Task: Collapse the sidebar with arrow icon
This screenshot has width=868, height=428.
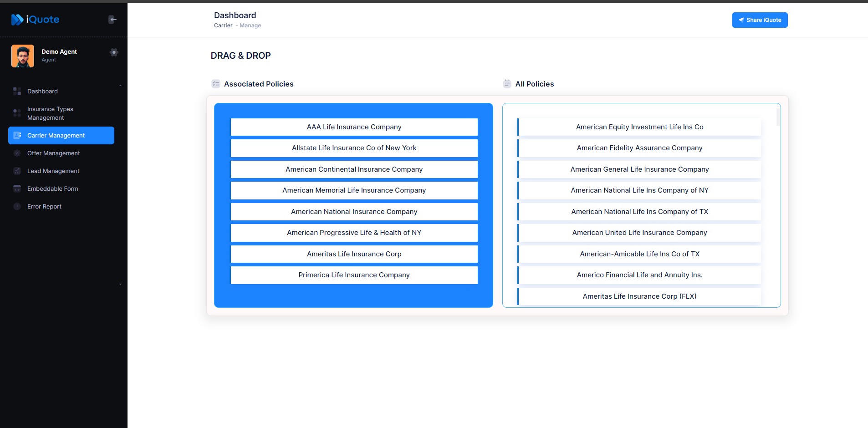Action: tap(112, 20)
